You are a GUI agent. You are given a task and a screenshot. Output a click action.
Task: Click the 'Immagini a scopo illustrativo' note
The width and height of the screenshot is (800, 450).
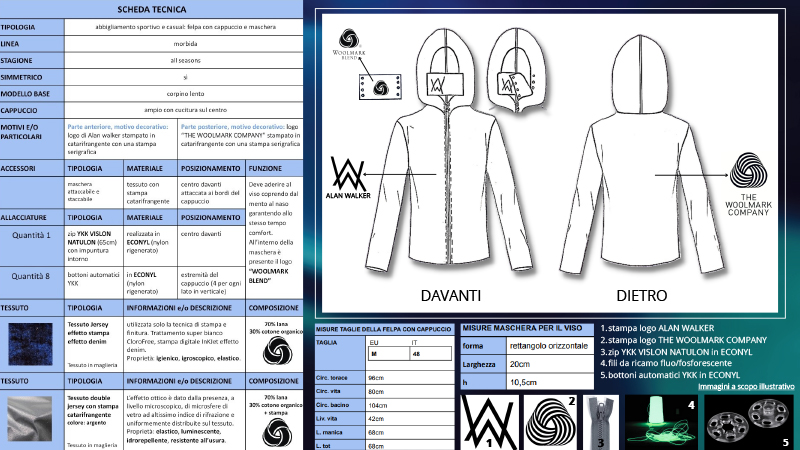tap(746, 387)
